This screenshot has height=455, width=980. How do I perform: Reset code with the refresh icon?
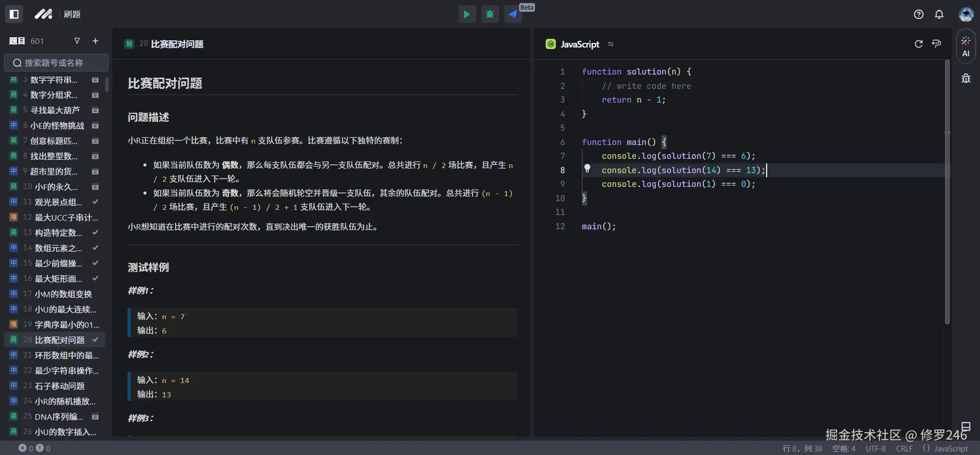tap(919, 44)
